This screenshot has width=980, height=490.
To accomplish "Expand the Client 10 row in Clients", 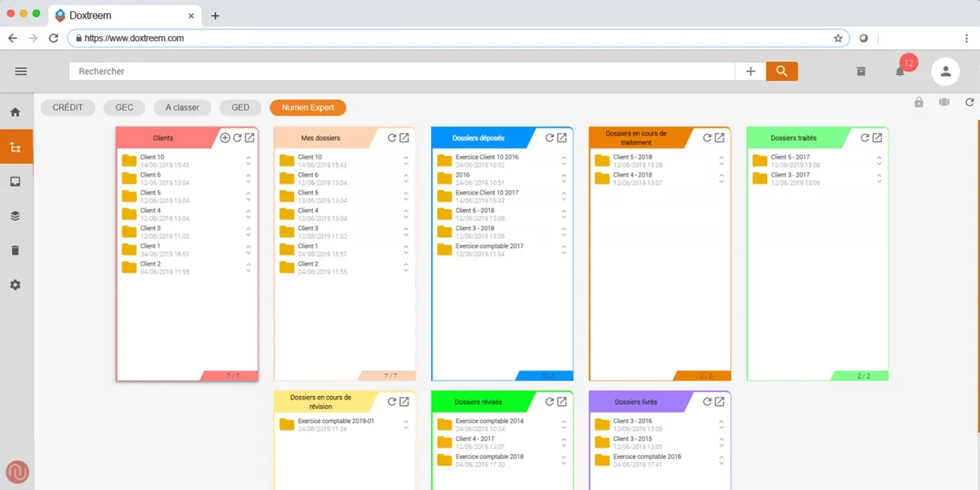I will pos(248,161).
